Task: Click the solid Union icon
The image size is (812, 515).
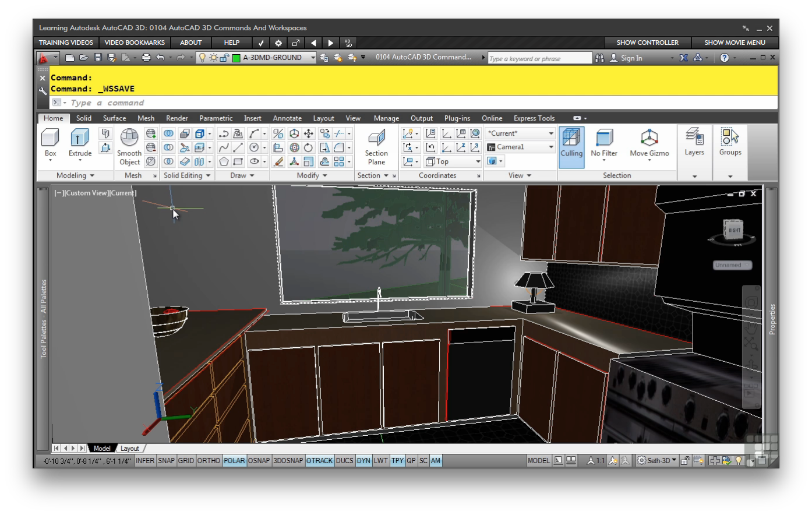Action: (168, 133)
